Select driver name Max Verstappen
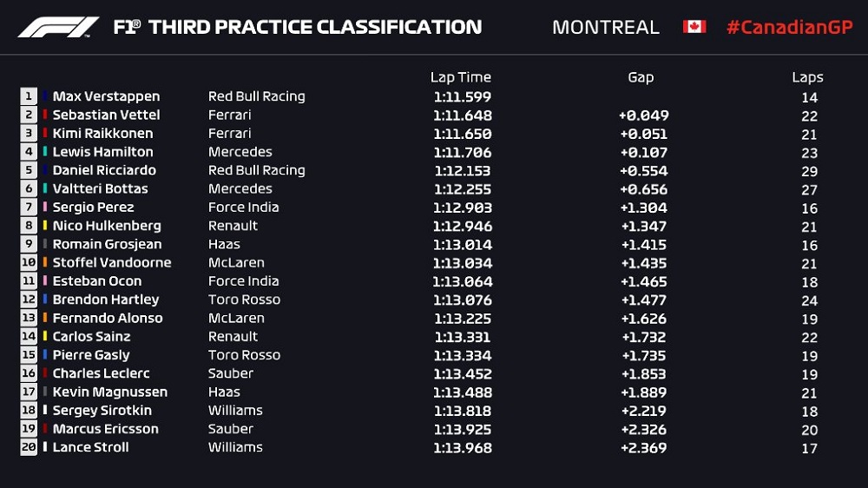Viewport: 868px width, 488px height. tap(106, 96)
